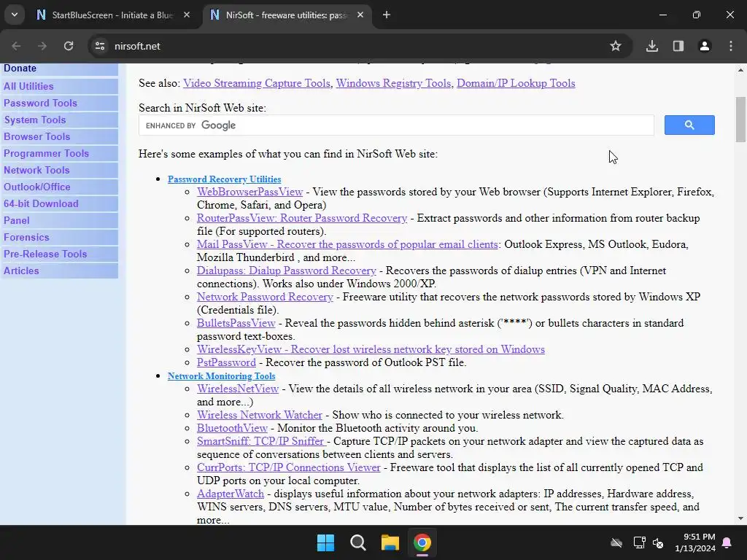Open the Chrome downloads icon
The width and height of the screenshot is (747, 560).
click(x=652, y=46)
